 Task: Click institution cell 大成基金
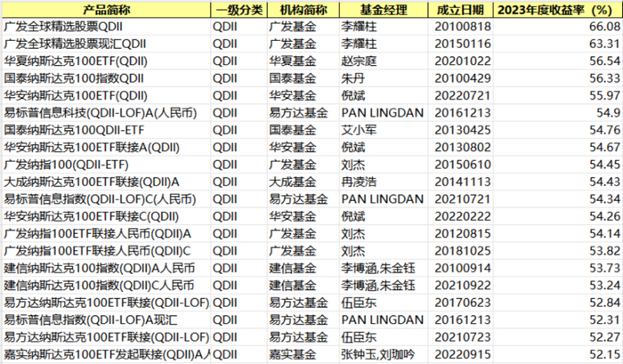point(303,182)
